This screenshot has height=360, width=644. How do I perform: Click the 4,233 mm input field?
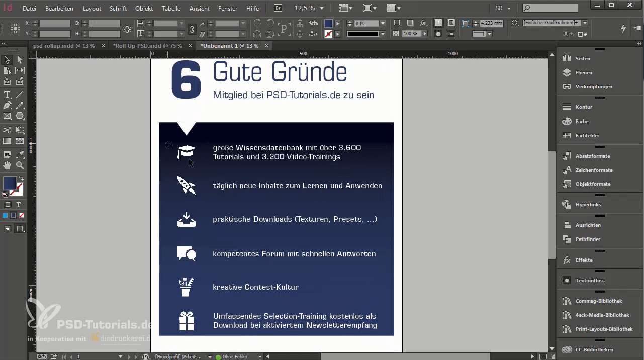[x=491, y=23]
